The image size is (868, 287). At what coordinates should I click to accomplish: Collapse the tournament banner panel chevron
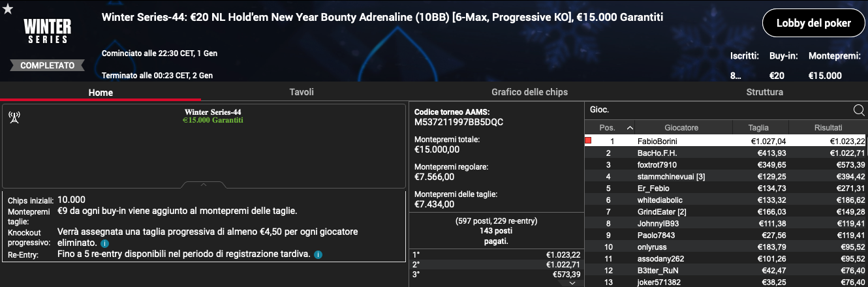pos(203,185)
